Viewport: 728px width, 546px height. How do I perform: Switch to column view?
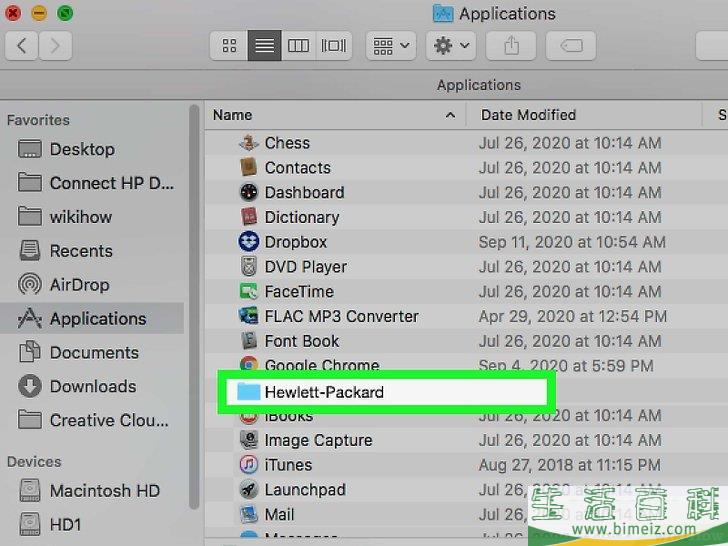tap(298, 46)
